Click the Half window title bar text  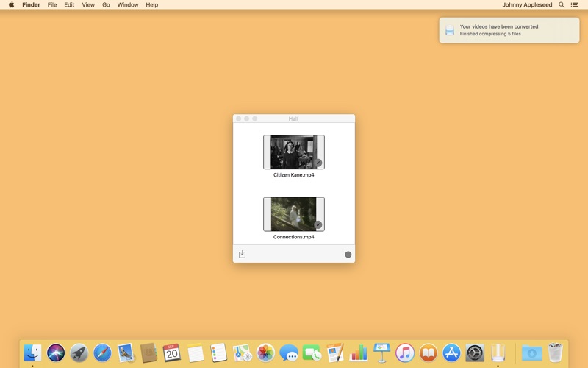tap(293, 118)
